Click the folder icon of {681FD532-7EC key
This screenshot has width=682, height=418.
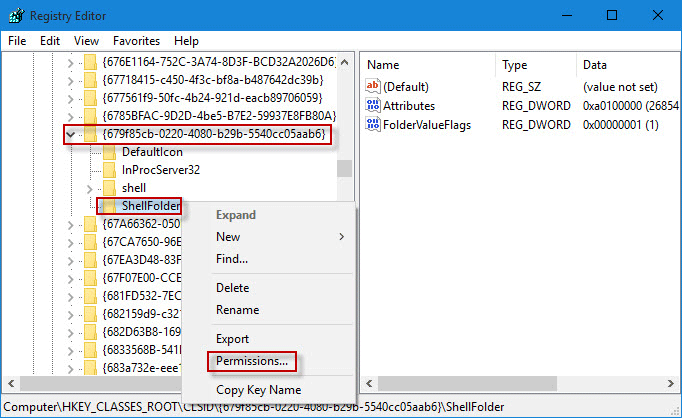tap(90, 296)
